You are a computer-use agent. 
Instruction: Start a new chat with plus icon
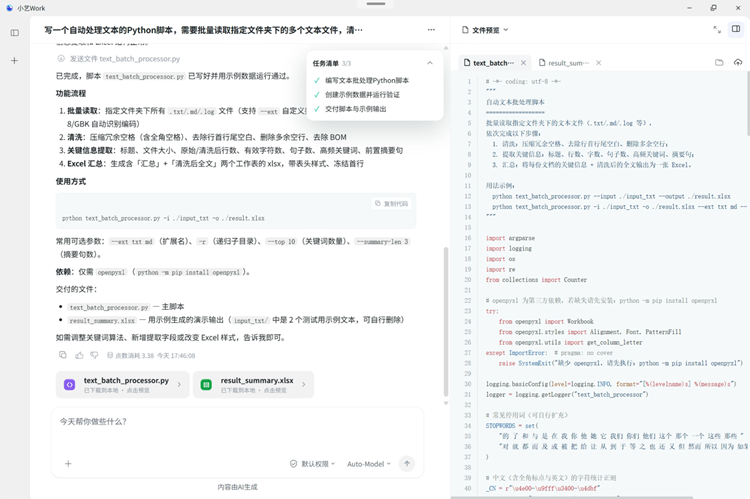pyautogui.click(x=14, y=61)
